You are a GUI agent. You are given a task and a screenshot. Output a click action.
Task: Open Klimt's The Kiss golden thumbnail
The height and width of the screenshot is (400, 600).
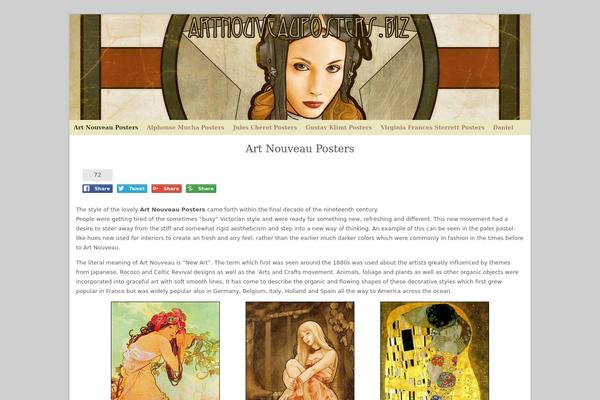click(x=434, y=351)
